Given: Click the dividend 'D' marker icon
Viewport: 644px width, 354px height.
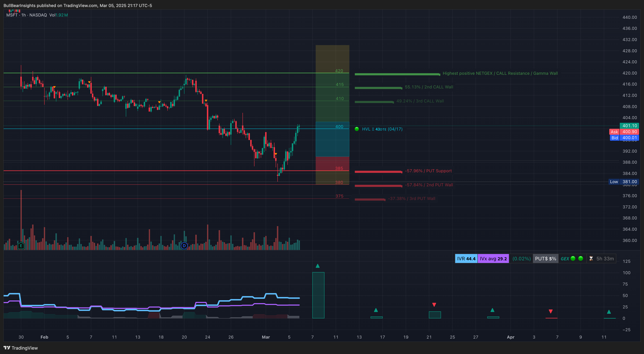Looking at the screenshot, I should click(x=184, y=246).
